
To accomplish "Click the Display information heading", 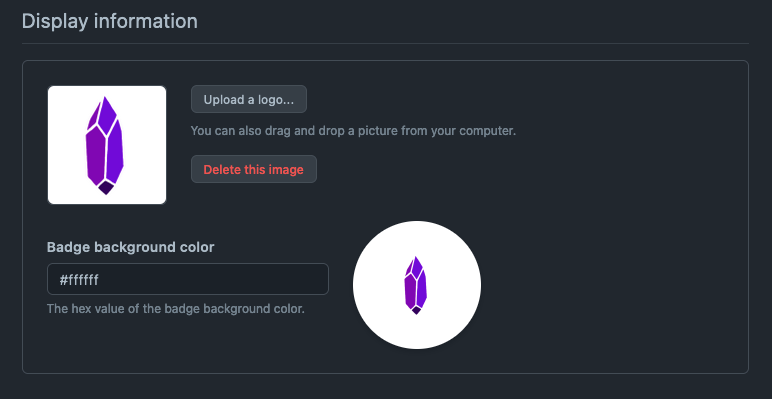I will [110, 22].
